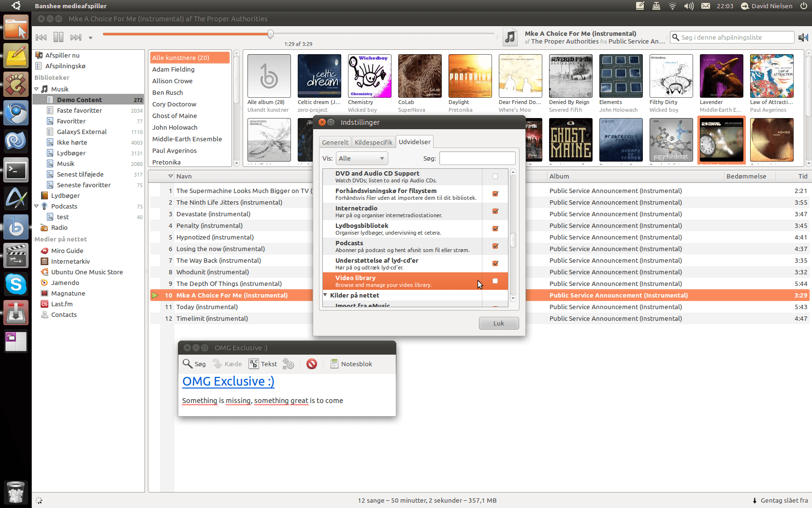812x508 pixels.
Task: Click the red delete note icon
Action: pos(312,364)
